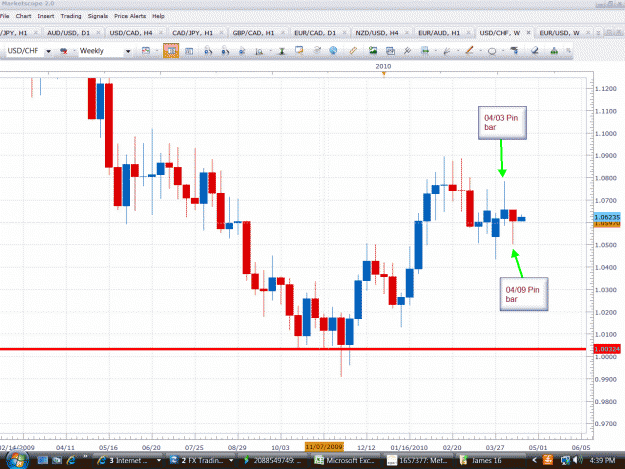Open the Price Alerts menu
The height and width of the screenshot is (469, 625).
click(x=130, y=16)
